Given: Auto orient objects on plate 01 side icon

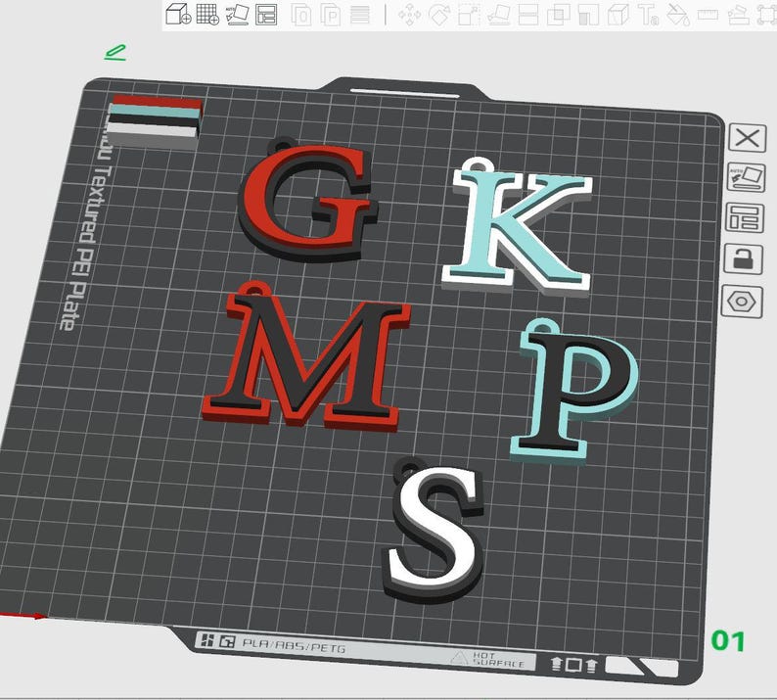Looking at the screenshot, I should click(746, 177).
